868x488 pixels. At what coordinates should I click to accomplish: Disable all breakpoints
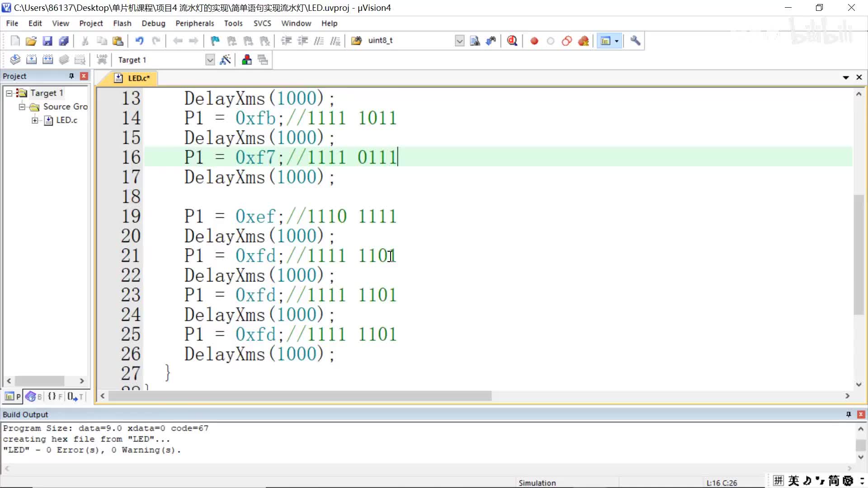tap(567, 41)
